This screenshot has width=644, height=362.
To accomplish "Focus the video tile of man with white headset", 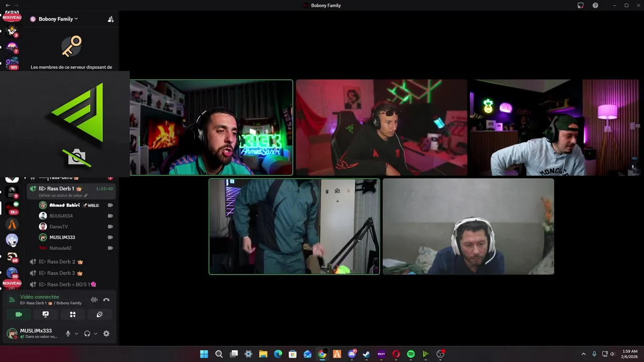I will coord(468,227).
